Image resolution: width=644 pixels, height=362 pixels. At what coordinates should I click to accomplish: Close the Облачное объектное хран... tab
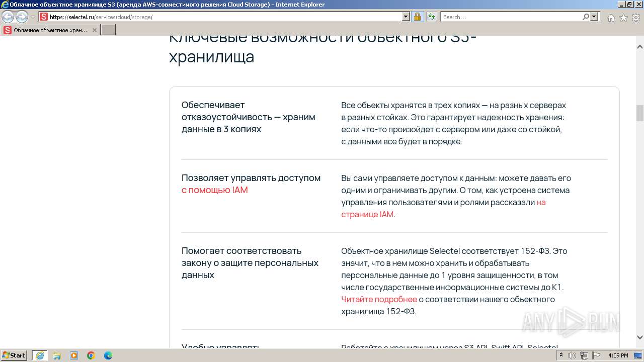(x=94, y=30)
